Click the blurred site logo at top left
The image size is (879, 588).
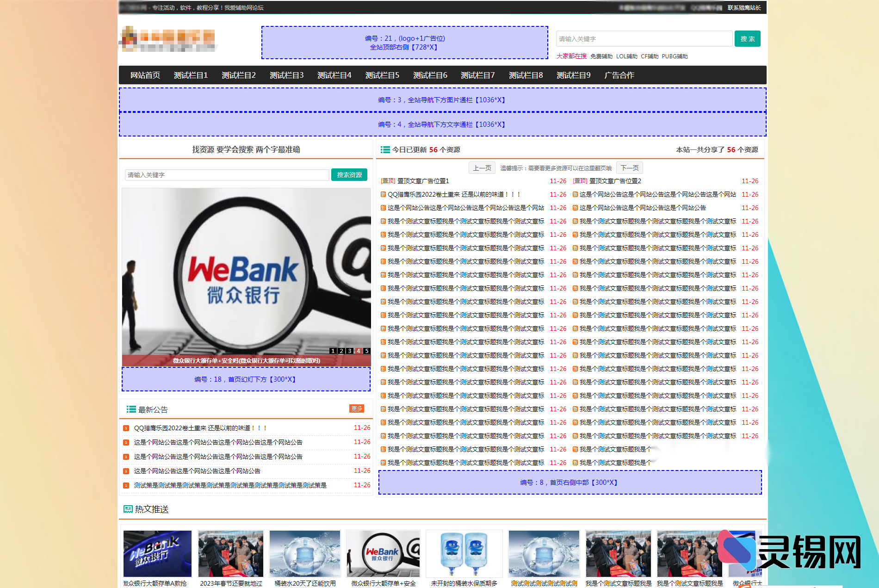click(168, 39)
